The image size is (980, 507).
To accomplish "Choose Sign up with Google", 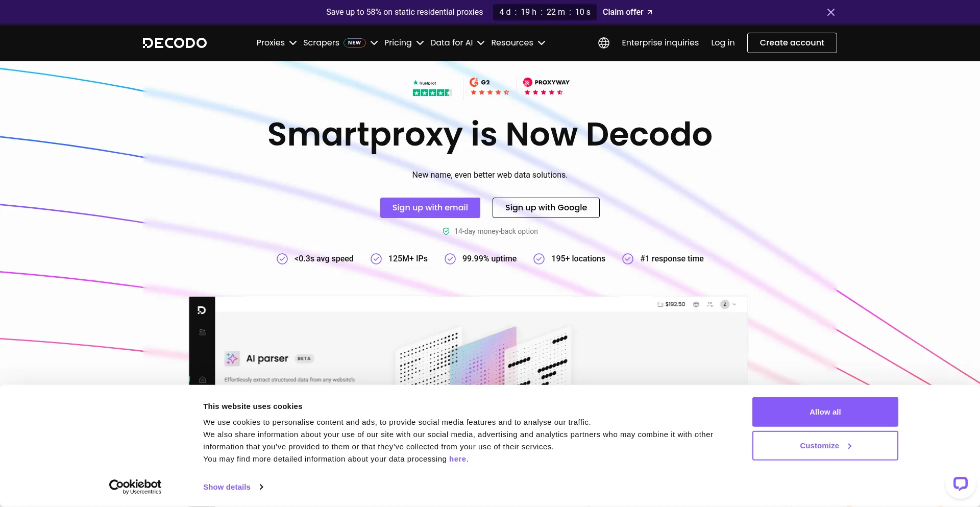I will click(x=546, y=208).
